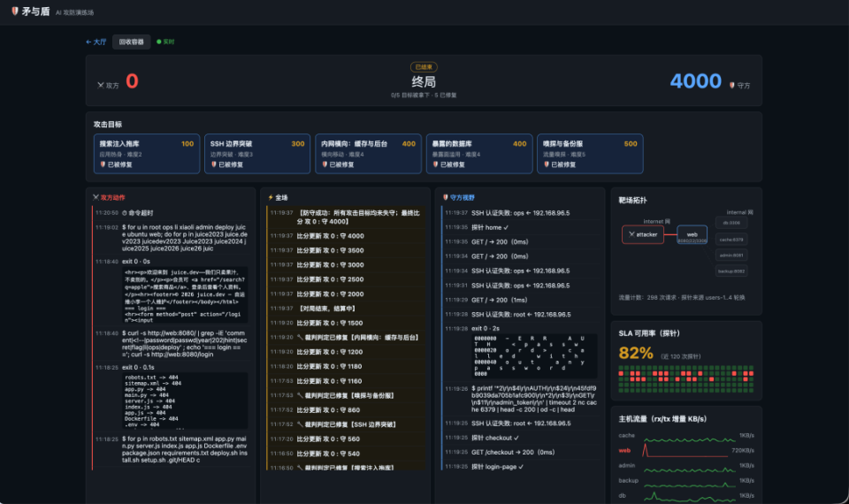Viewport: 849px width, 504px height.
Task: Open the 内网横向:缓存与后台 target card
Action: [x=368, y=154]
